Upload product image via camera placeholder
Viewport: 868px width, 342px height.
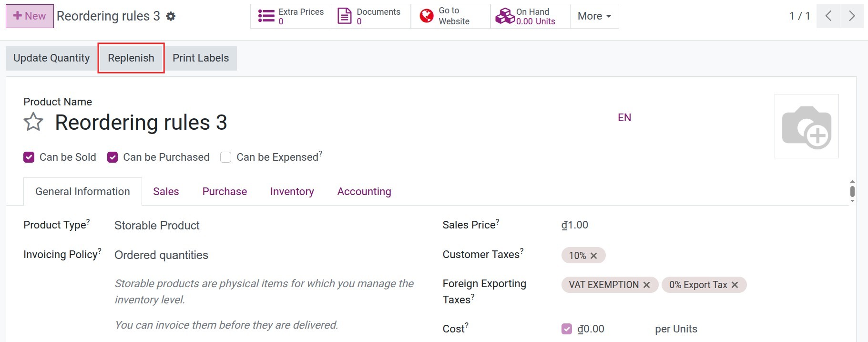click(806, 126)
